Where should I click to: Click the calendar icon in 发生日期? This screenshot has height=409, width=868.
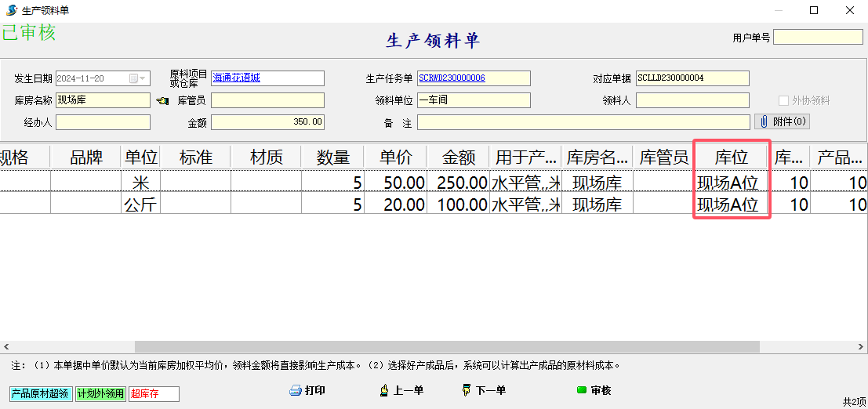(133, 78)
